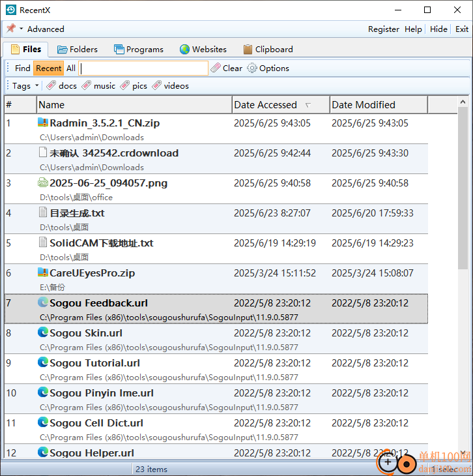Click the 2025-06-25_094057.png image icon
473x476 pixels.
coord(43,183)
